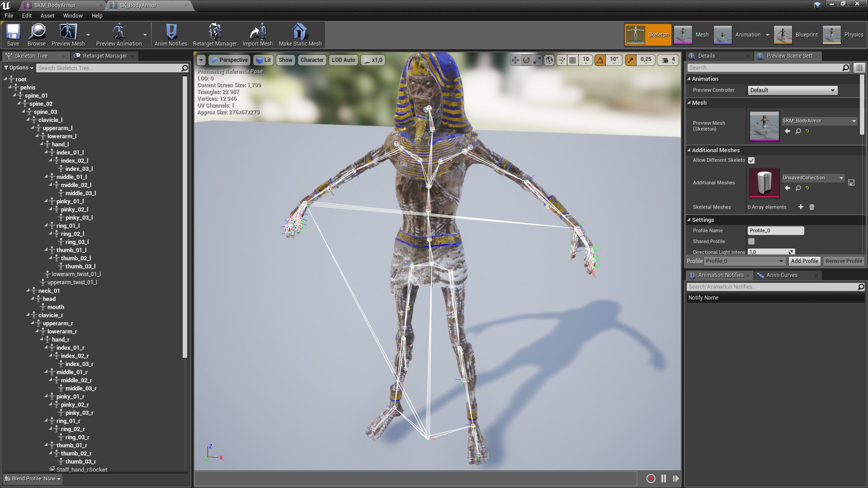Switch to Physics editor mode
The height and width of the screenshot is (488, 868).
(844, 35)
